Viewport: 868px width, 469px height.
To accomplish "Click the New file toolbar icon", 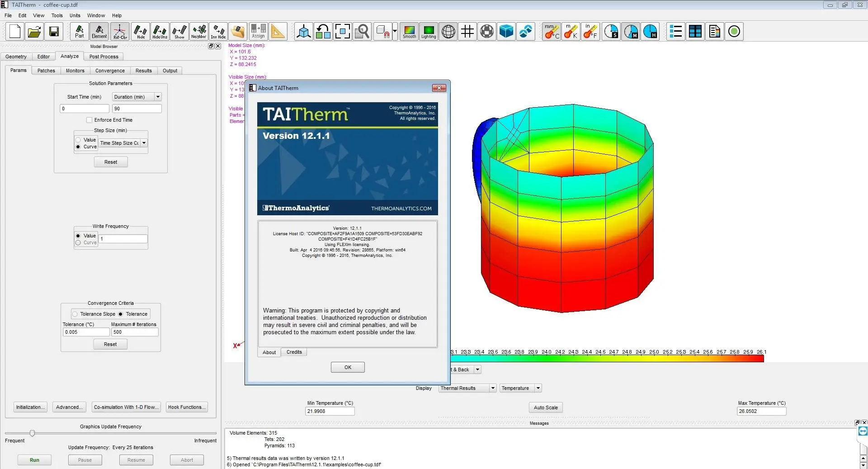I will pyautogui.click(x=15, y=32).
